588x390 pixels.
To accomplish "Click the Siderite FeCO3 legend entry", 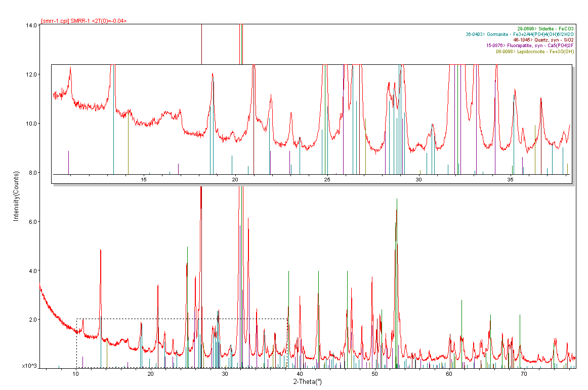I will tap(545, 28).
